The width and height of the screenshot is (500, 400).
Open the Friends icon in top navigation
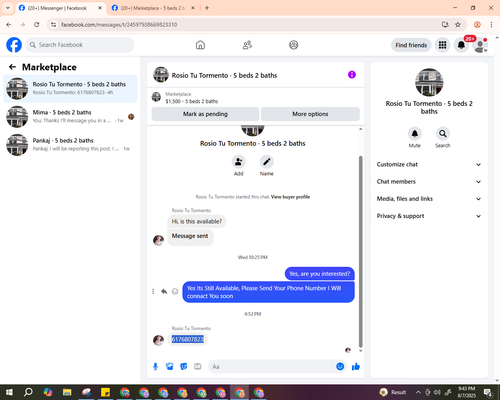[x=247, y=45]
